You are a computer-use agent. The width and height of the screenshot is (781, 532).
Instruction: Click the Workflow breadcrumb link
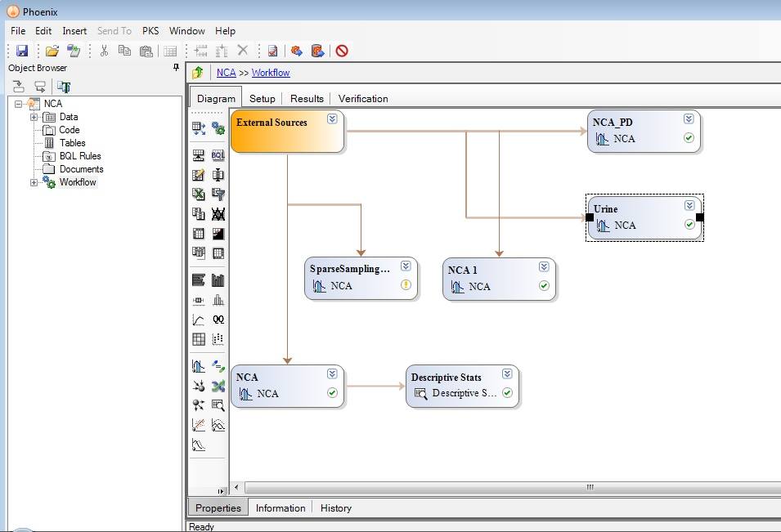click(271, 73)
